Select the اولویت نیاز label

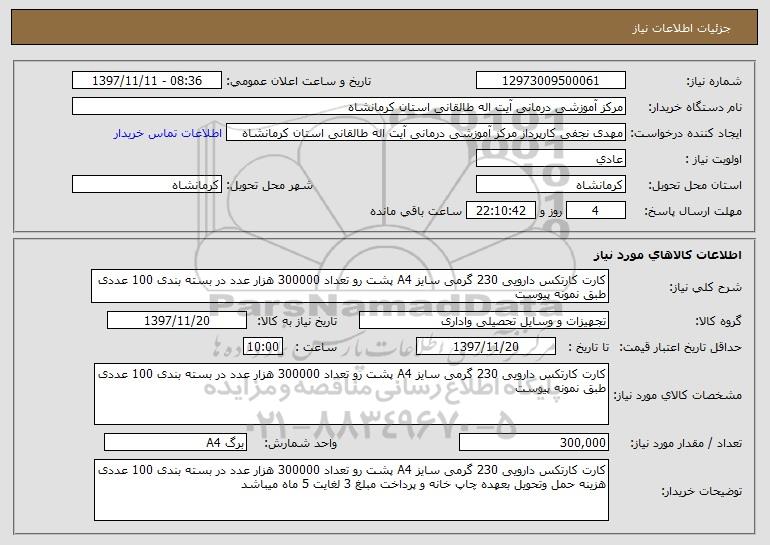pyautogui.click(x=714, y=160)
